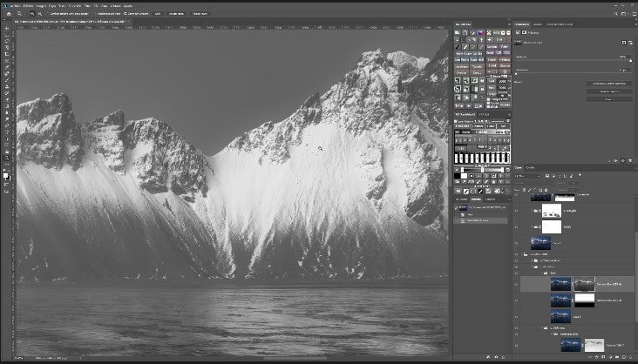The width and height of the screenshot is (638, 364).
Task: Click the 100% button in options bar
Action: pos(158,14)
